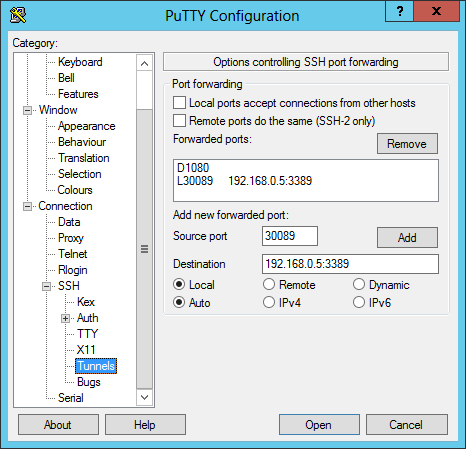Click the Add forwarded port button
466x449 pixels.
tap(407, 238)
